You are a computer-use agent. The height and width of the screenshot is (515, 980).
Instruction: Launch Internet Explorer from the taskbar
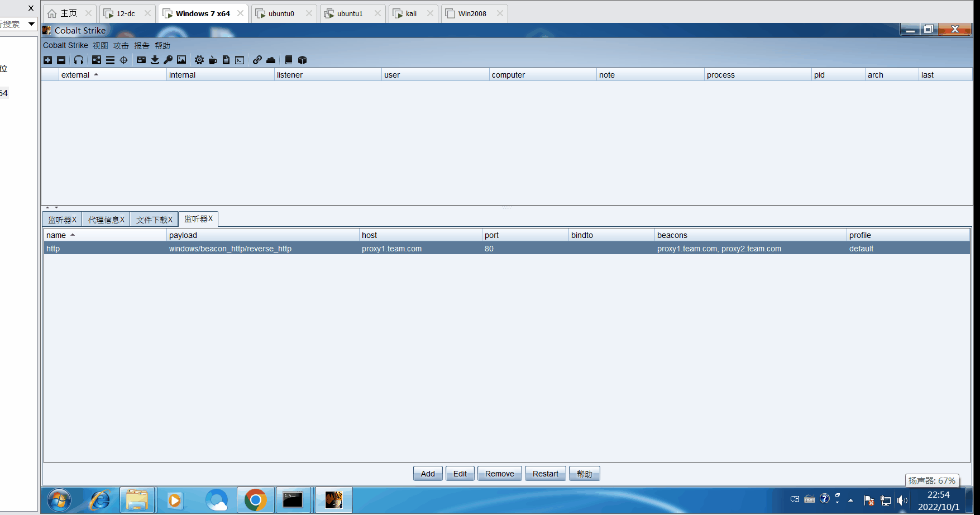[101, 500]
